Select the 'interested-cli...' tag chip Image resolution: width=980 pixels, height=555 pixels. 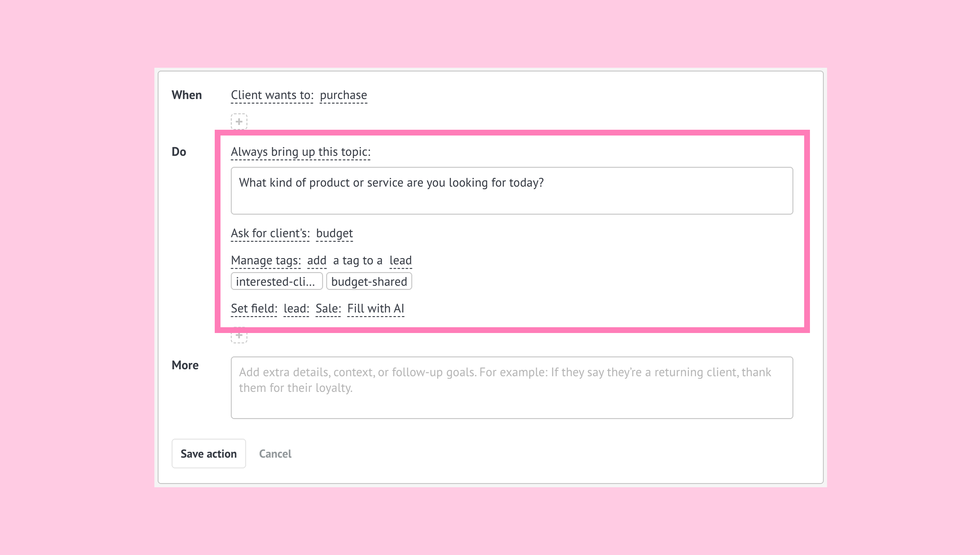tap(277, 281)
